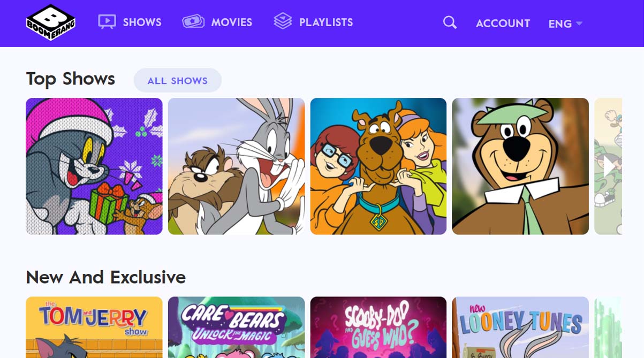Open the Shows menu
Screen dimensions: 644x358
point(142,22)
